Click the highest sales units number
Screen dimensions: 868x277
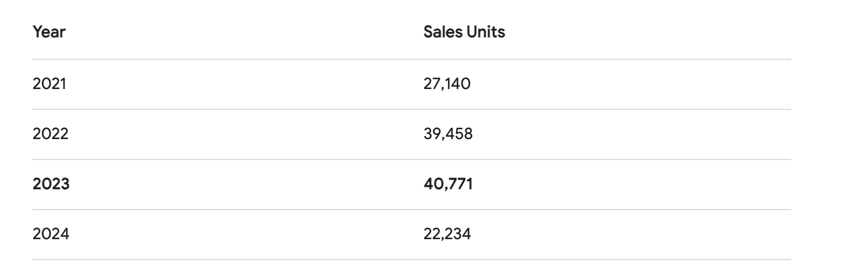click(448, 184)
